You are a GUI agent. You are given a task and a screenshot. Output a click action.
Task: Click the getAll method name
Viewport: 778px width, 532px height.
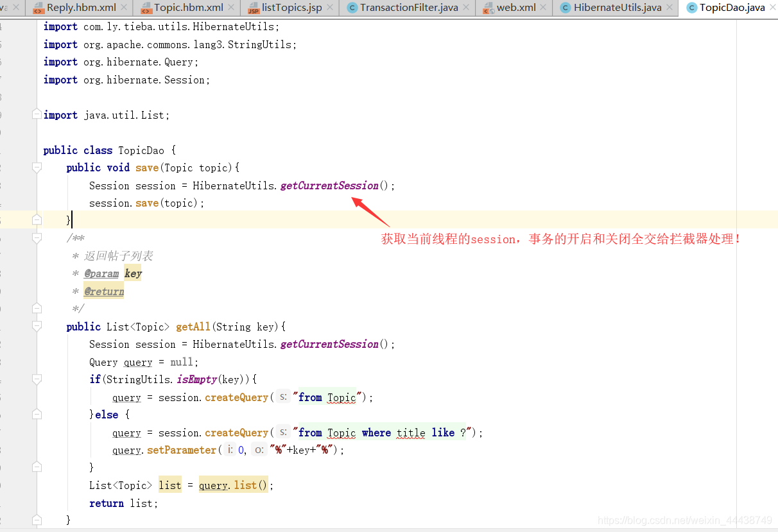pyautogui.click(x=193, y=327)
